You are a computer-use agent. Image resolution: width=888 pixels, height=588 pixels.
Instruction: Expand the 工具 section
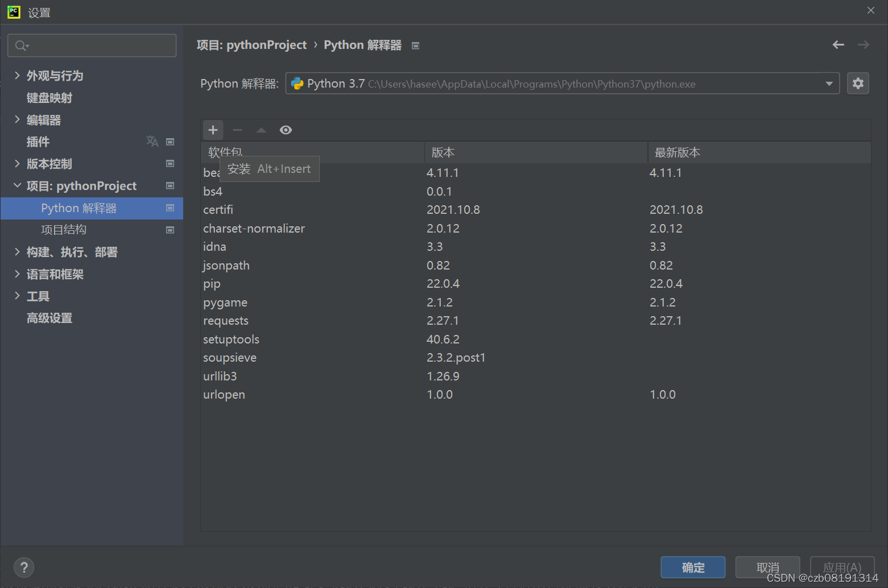click(17, 296)
